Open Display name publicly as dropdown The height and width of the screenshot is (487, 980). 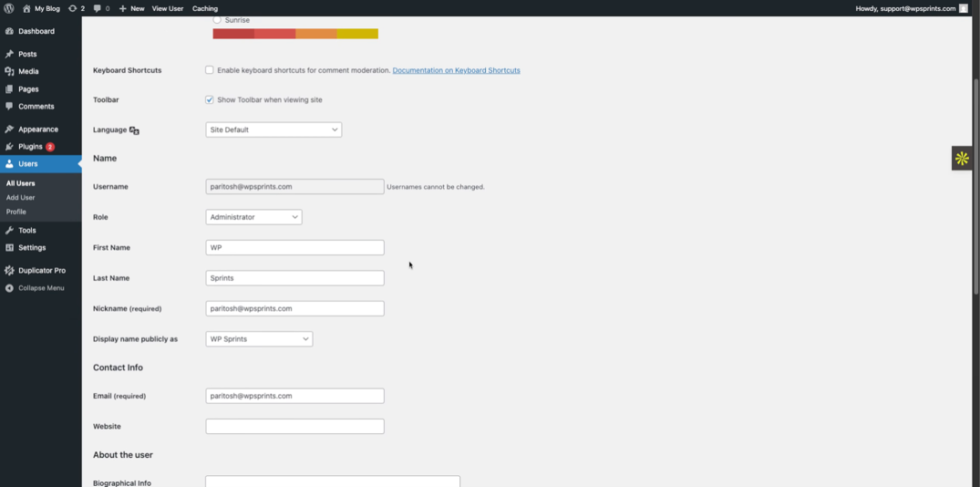pyautogui.click(x=259, y=339)
